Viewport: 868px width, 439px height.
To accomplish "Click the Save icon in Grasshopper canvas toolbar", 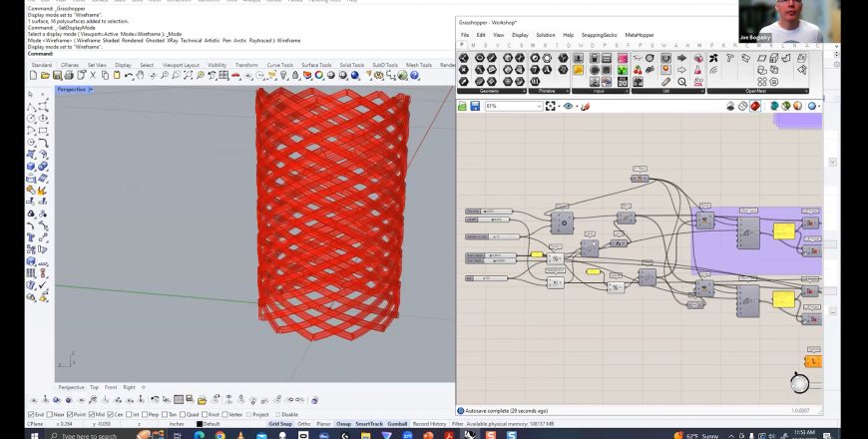I will point(477,106).
